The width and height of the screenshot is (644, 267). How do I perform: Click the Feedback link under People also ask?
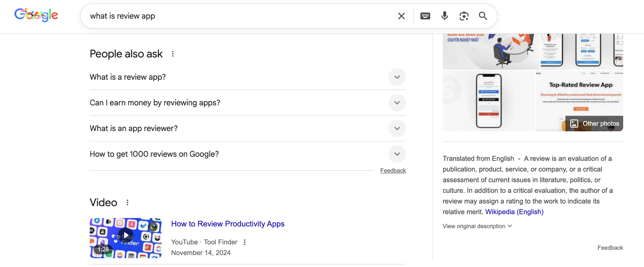(x=393, y=171)
